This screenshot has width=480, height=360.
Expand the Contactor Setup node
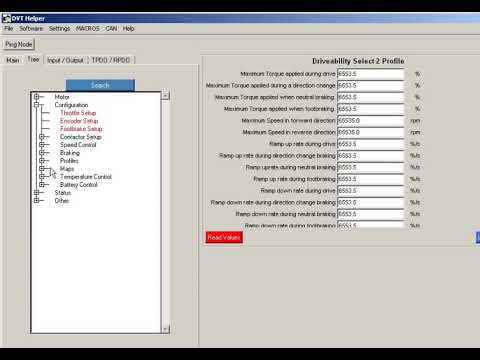coord(42,137)
